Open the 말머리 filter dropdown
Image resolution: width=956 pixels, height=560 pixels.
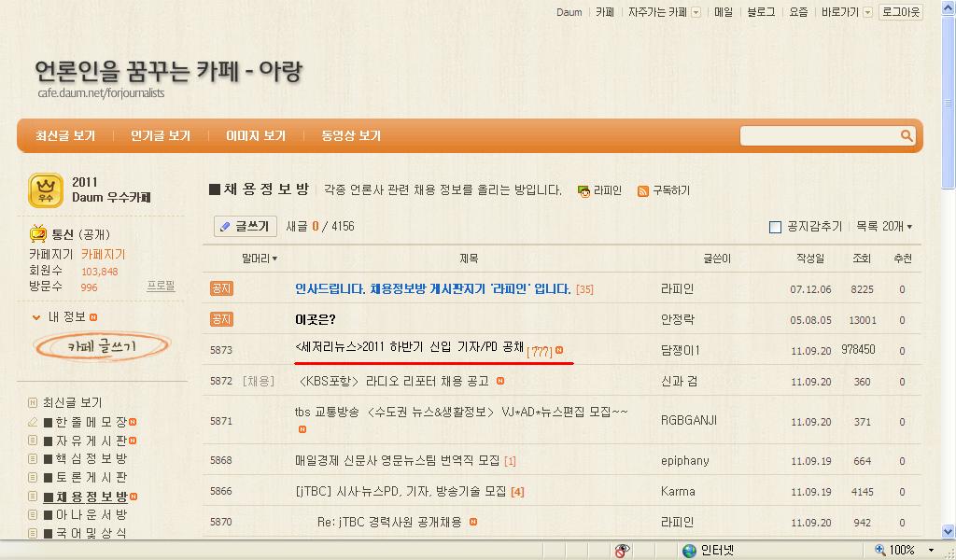[x=260, y=259]
